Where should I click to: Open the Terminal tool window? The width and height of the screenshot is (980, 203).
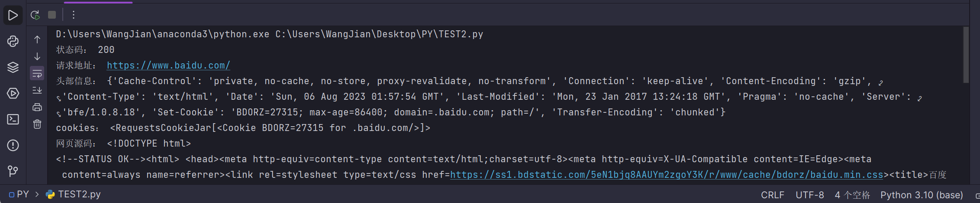click(13, 119)
